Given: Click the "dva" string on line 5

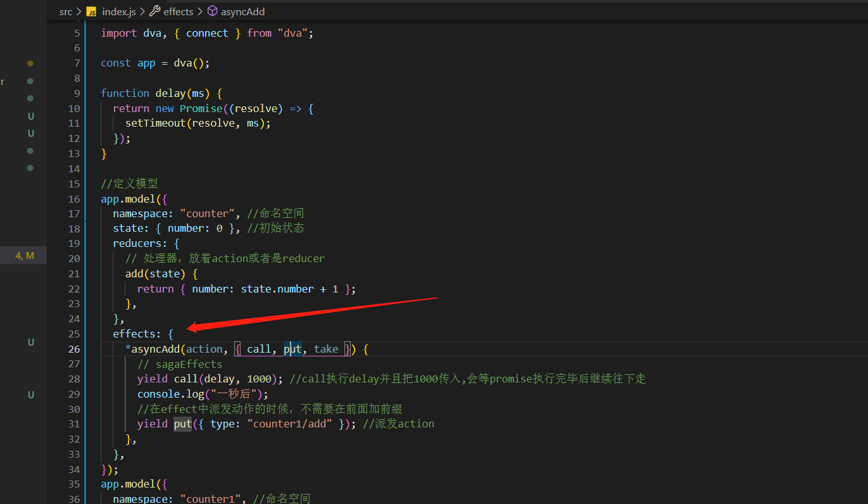Looking at the screenshot, I should pyautogui.click(x=292, y=33).
